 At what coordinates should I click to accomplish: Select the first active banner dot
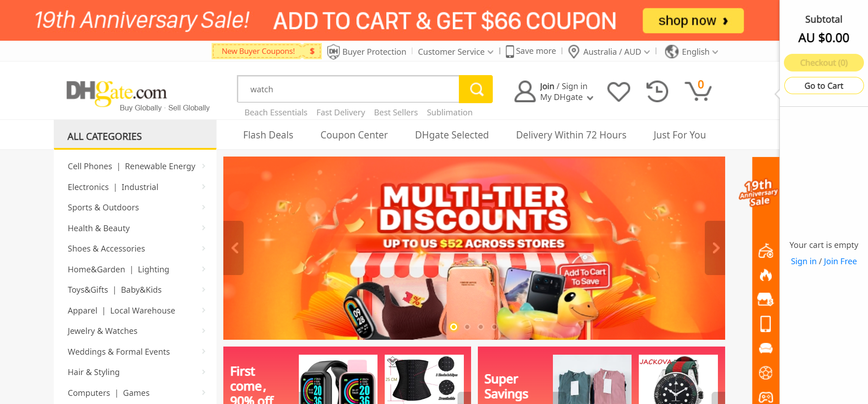pos(454,327)
